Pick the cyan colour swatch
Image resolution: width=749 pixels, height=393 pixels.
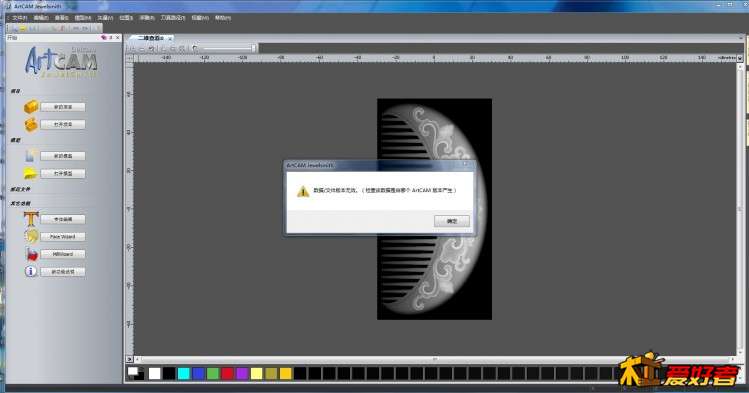tap(183, 373)
